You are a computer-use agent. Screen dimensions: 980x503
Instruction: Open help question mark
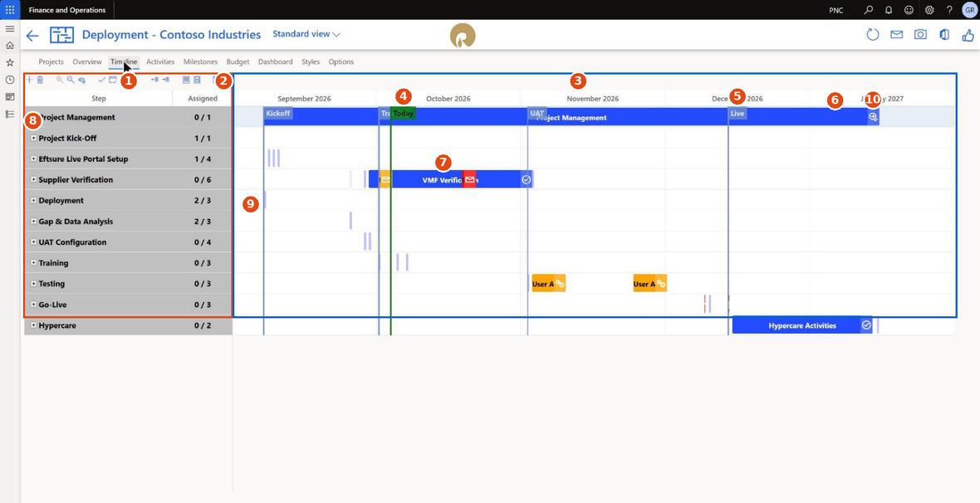[x=949, y=10]
